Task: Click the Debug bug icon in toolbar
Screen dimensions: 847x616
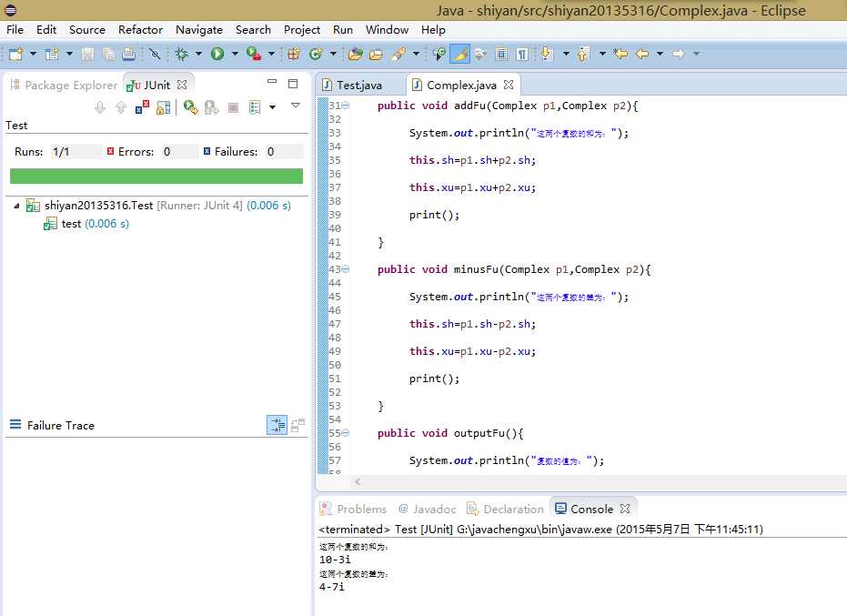Action: 182,54
